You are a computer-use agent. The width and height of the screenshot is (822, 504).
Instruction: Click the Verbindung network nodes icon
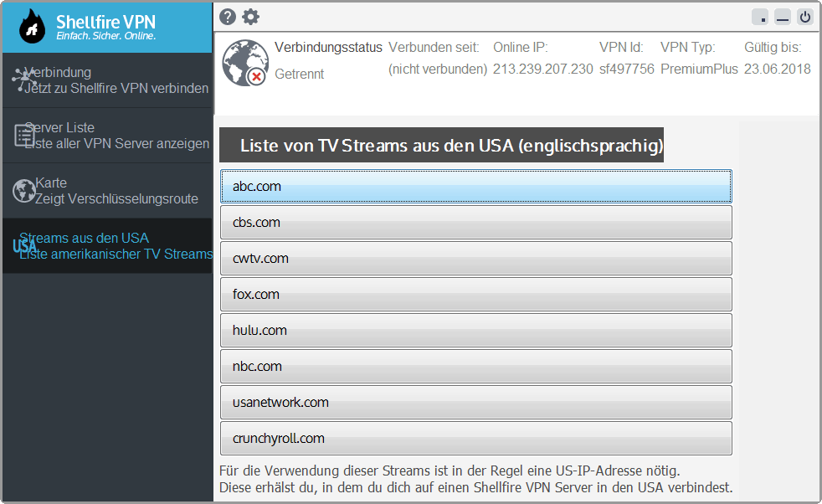click(x=24, y=80)
